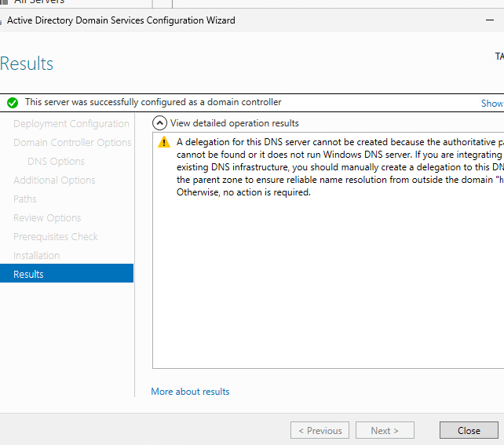
Task: Select Review Options step in sidebar
Action: coord(47,218)
